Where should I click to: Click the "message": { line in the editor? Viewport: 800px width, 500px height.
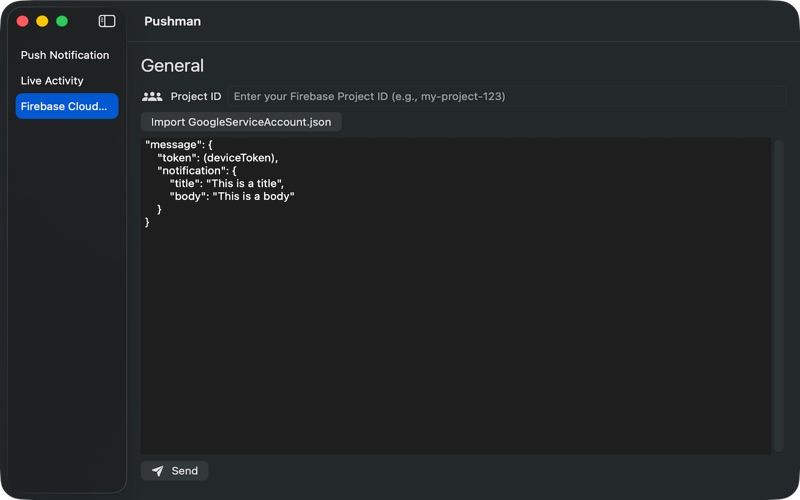click(179, 145)
